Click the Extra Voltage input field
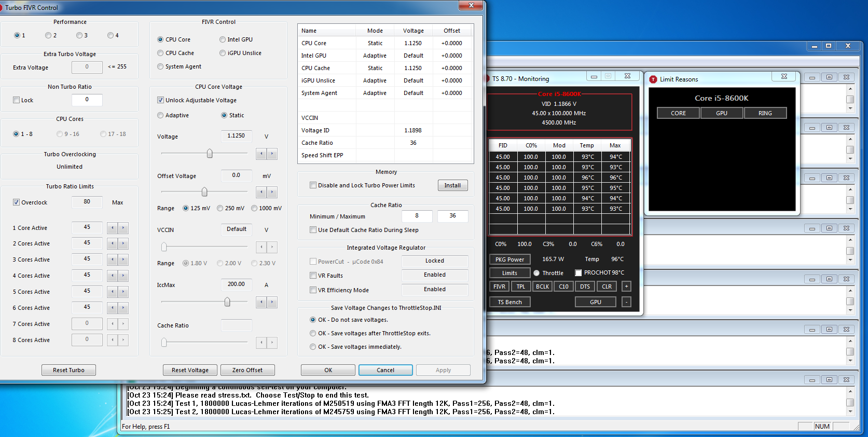This screenshot has height=437, width=868. click(87, 67)
